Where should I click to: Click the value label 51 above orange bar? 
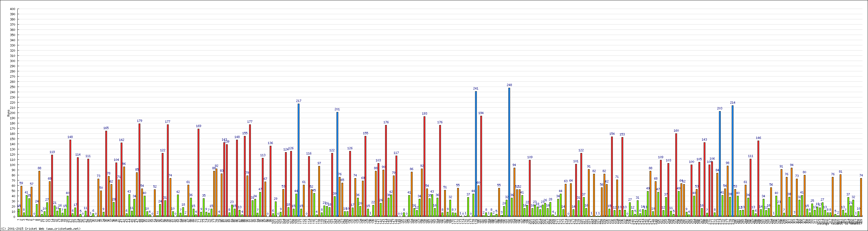click(x=445, y=187)
